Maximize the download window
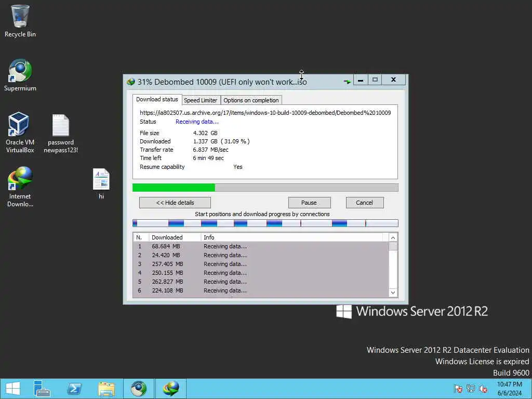This screenshot has width=532, height=399. point(375,79)
